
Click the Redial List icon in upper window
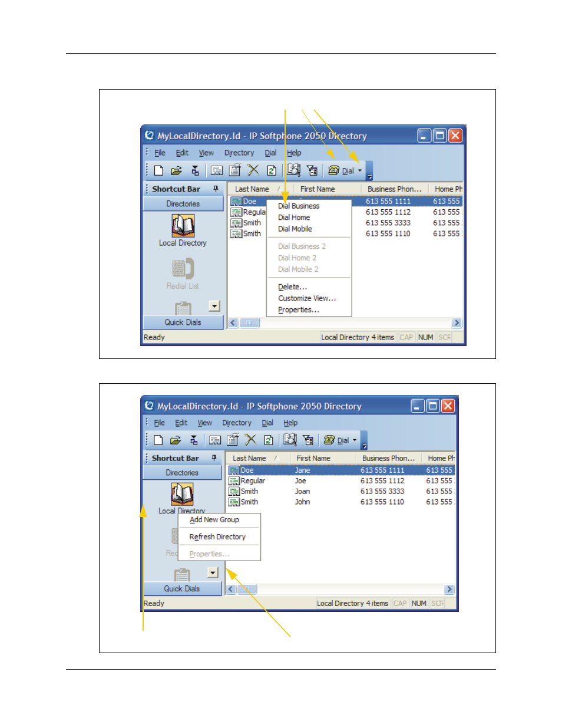183,269
